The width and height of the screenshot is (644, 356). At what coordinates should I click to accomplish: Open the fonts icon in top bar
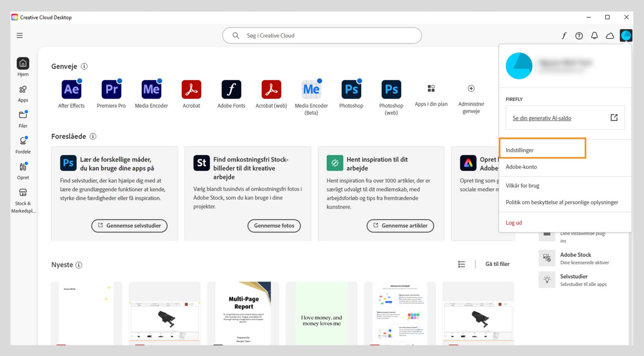tap(564, 36)
